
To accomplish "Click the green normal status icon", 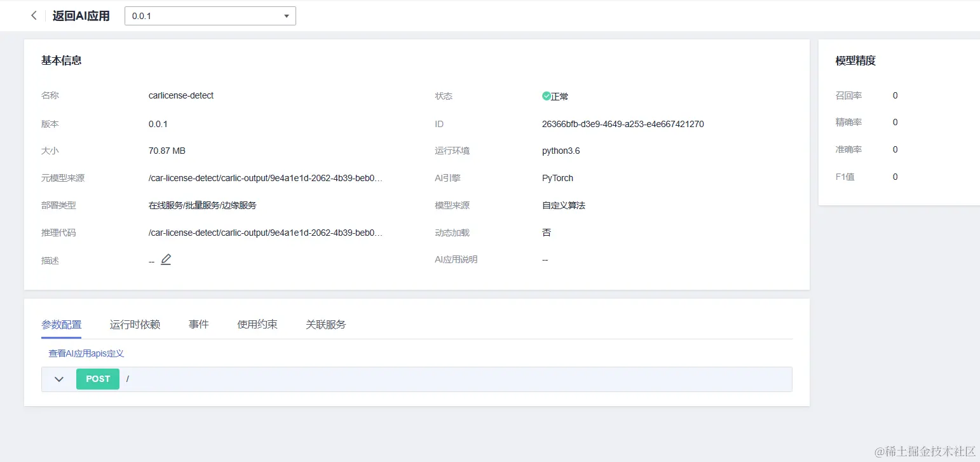I will click(x=546, y=96).
